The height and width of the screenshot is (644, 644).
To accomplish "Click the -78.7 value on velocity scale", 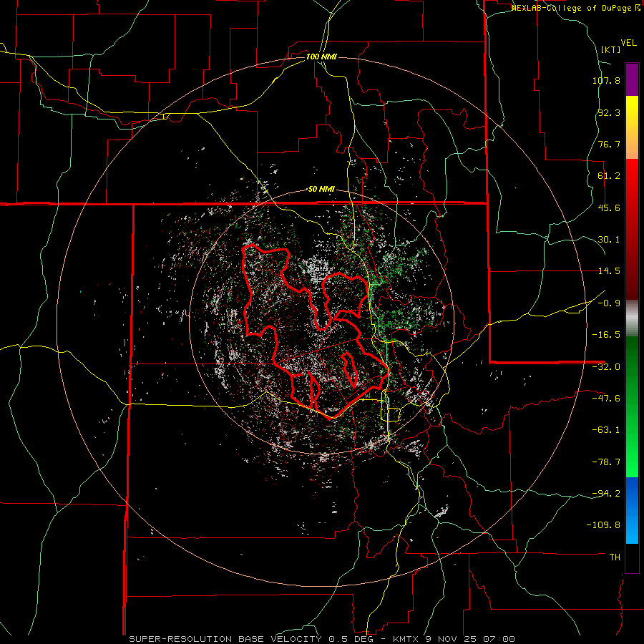I will pyautogui.click(x=606, y=462).
